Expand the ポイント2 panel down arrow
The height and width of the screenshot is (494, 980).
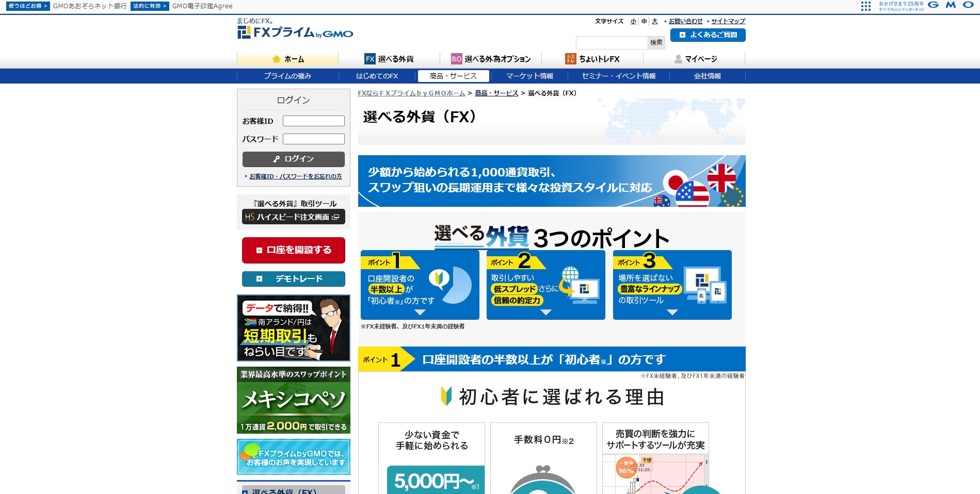tap(546, 312)
